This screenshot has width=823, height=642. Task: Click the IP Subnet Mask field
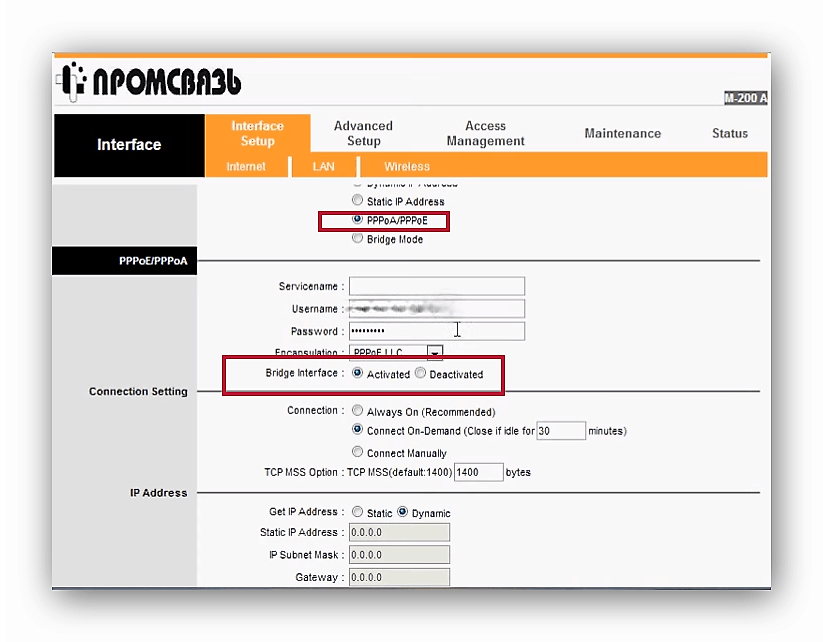tap(399, 555)
